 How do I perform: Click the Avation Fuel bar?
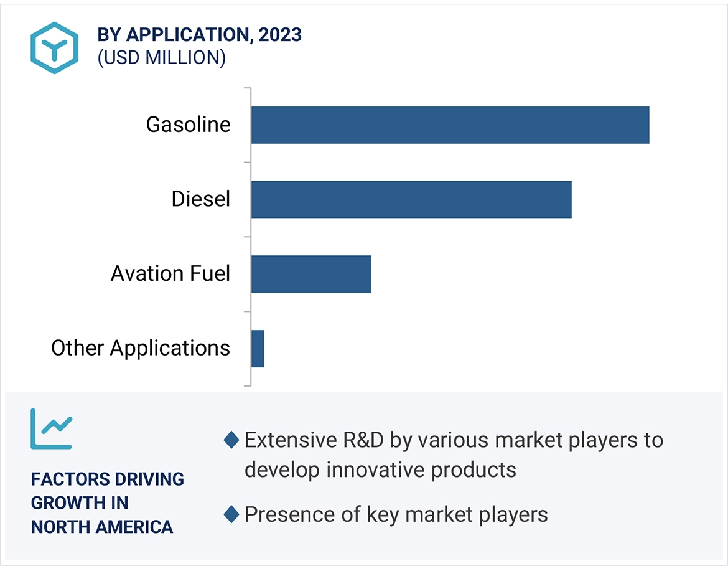point(310,274)
